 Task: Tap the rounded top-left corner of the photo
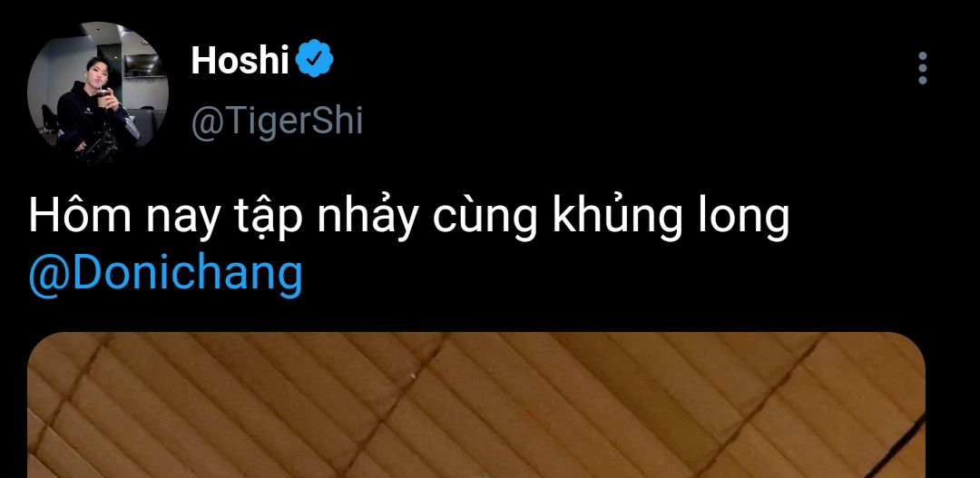tap(45, 349)
